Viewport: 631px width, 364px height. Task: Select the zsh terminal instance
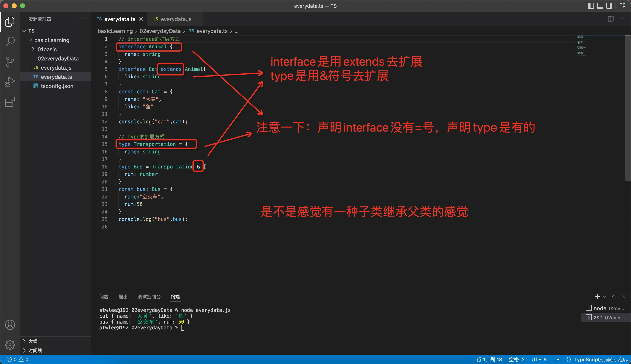(x=606, y=318)
